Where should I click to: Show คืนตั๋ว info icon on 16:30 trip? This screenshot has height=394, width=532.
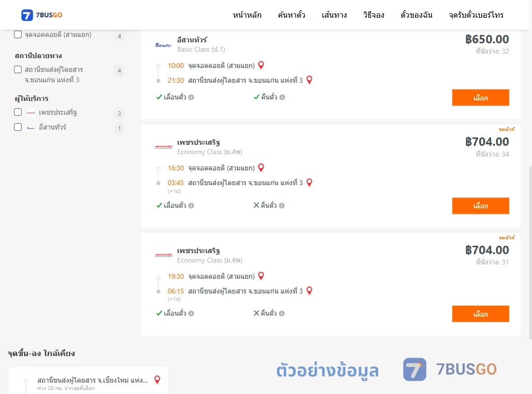tap(282, 206)
